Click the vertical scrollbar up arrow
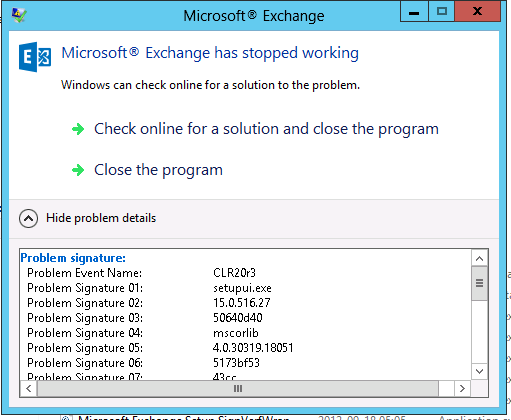This screenshot has width=511, height=420. pyautogui.click(x=480, y=258)
